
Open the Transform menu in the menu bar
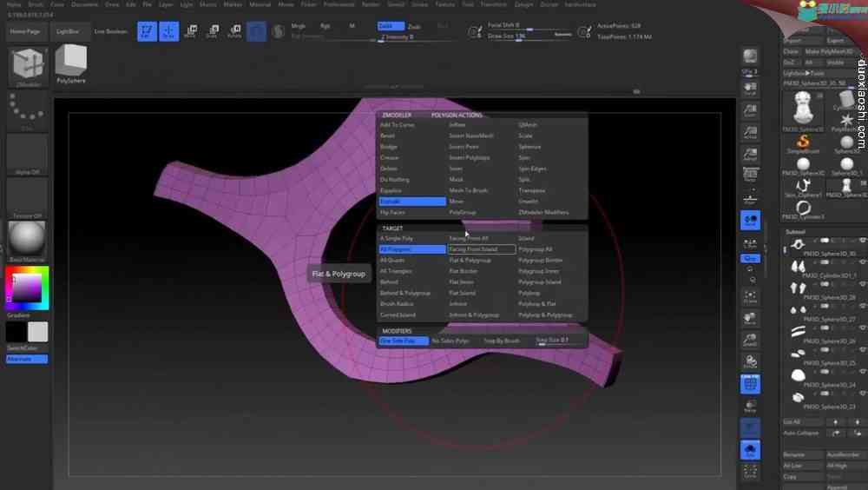pos(493,3)
